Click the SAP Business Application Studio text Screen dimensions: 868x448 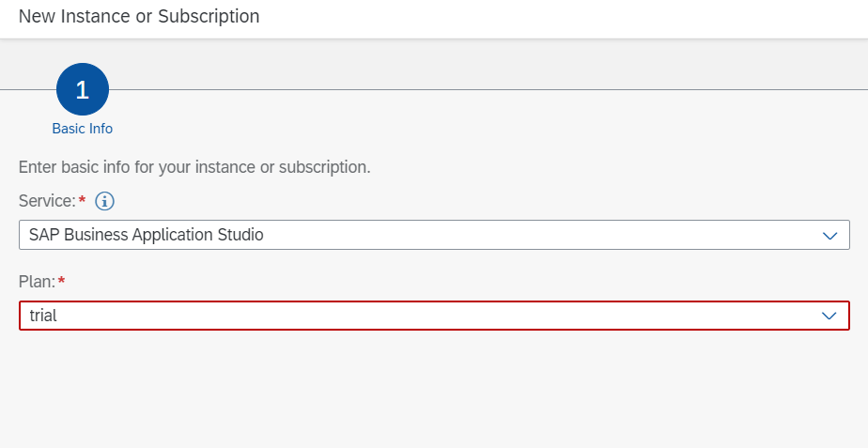[x=147, y=235]
